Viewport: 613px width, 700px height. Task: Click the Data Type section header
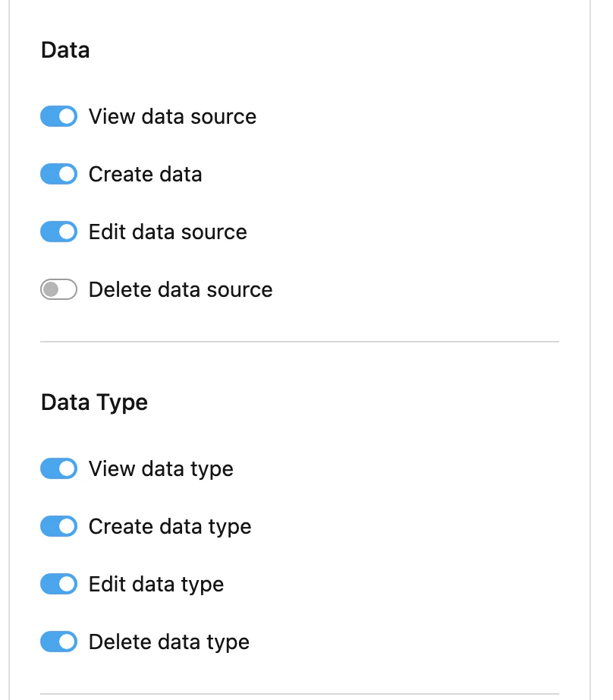tap(94, 402)
